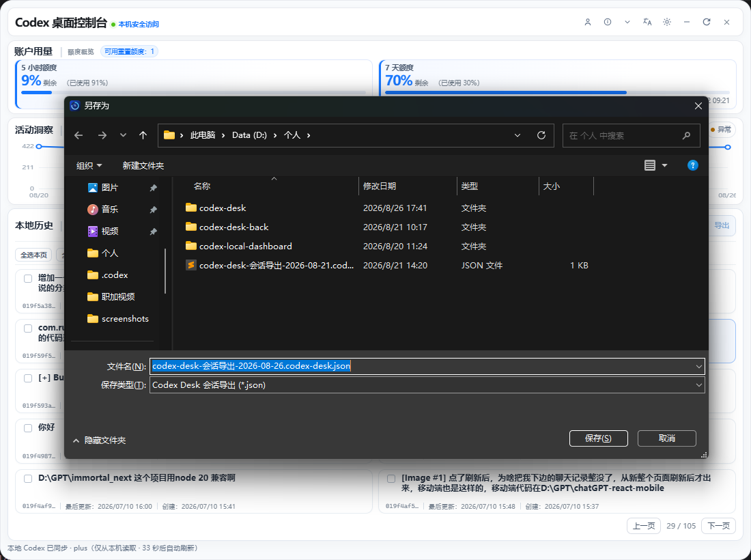Open recent locations chevron beside forward arrow
Screen dimensions: 751x560
(x=123, y=136)
